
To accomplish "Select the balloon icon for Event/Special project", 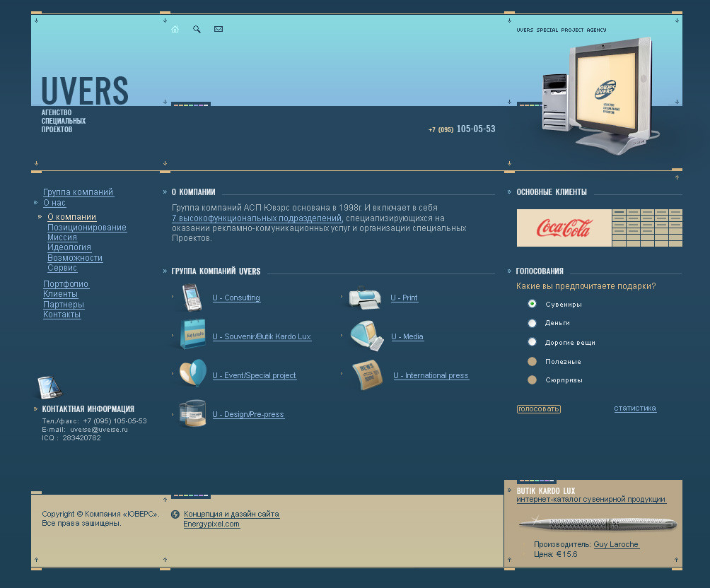I will (x=193, y=373).
